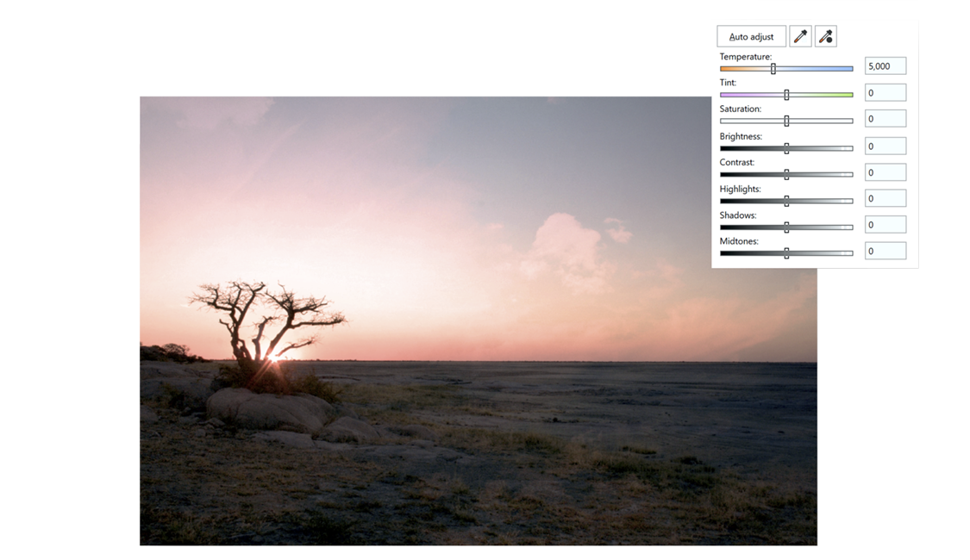Focus the Contrast value input field
This screenshot has height=560, width=970.
tap(885, 172)
